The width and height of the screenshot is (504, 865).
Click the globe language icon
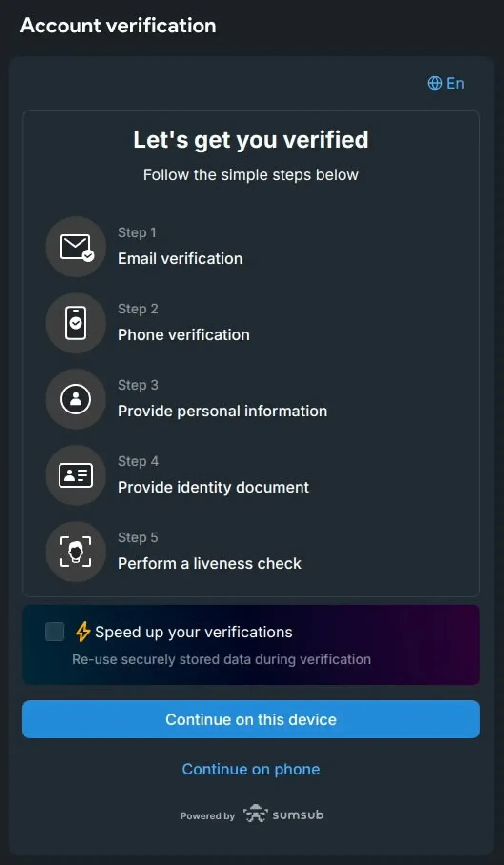[434, 83]
